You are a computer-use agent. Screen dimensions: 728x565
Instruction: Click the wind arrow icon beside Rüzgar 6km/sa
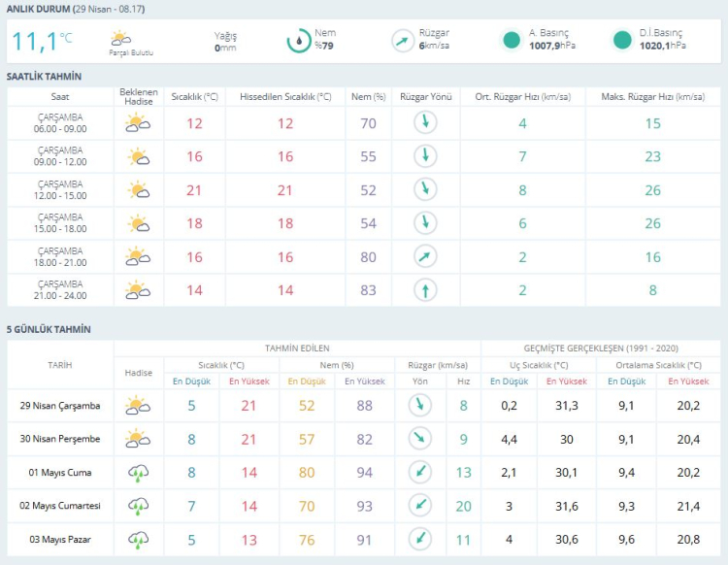(x=403, y=41)
